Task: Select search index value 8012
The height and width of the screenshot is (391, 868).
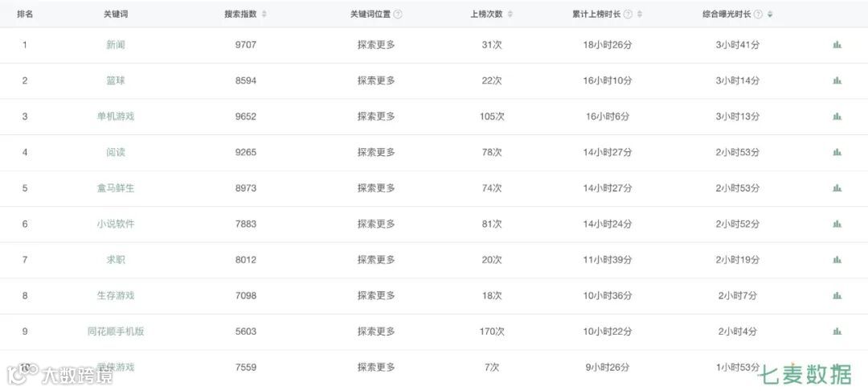Action: pyautogui.click(x=246, y=260)
